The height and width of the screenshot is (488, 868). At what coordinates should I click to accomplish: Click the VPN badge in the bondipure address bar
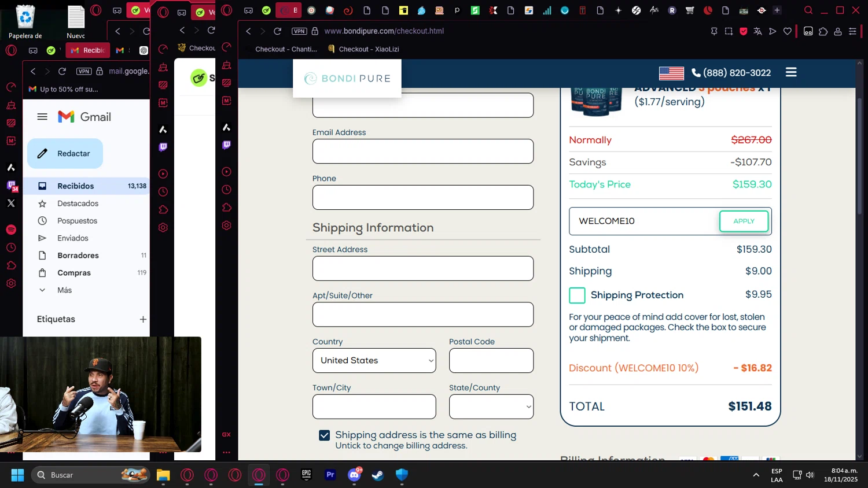[x=299, y=31]
